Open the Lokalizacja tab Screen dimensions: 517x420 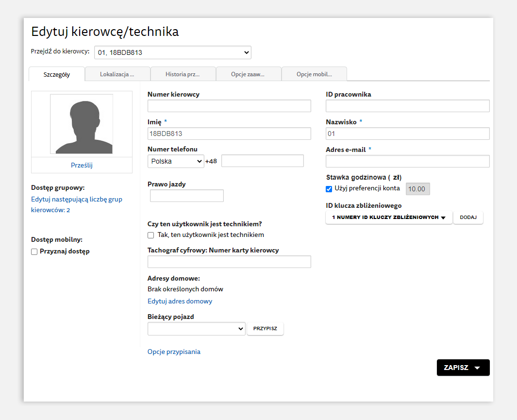pyautogui.click(x=117, y=74)
